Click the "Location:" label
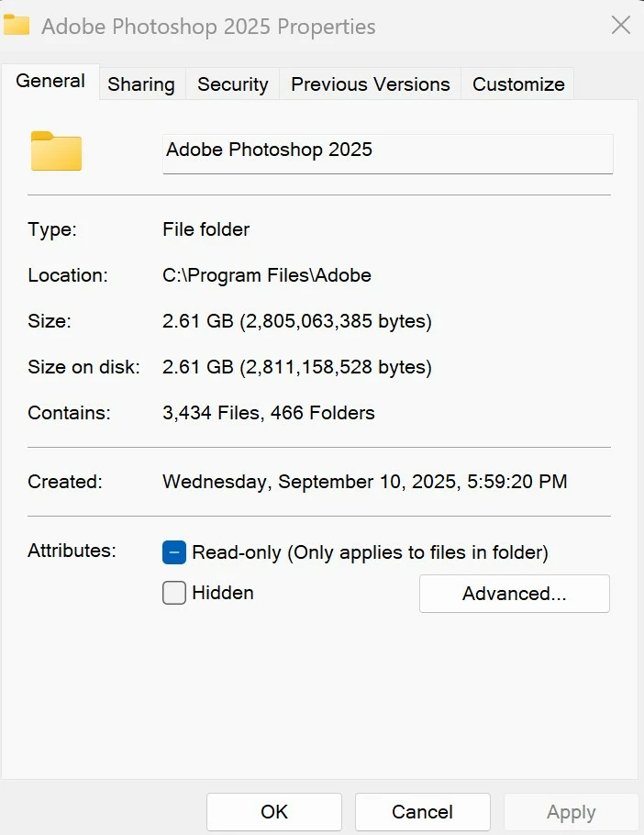 tap(68, 275)
